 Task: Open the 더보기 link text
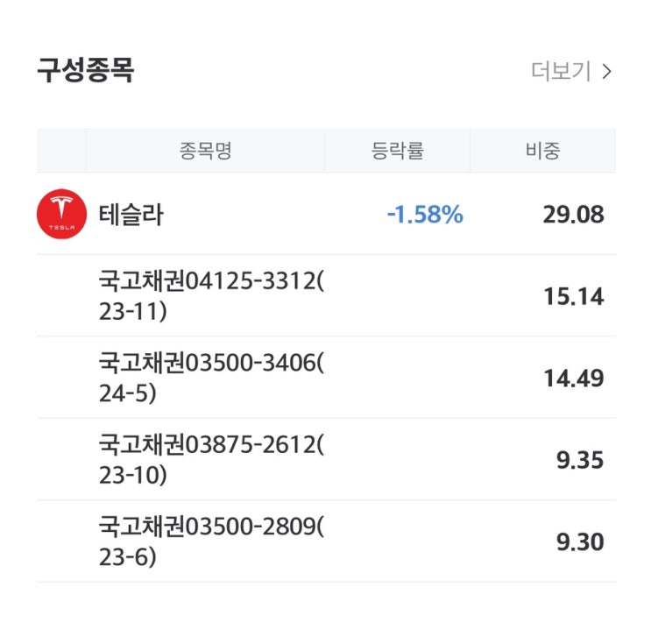pos(561,72)
